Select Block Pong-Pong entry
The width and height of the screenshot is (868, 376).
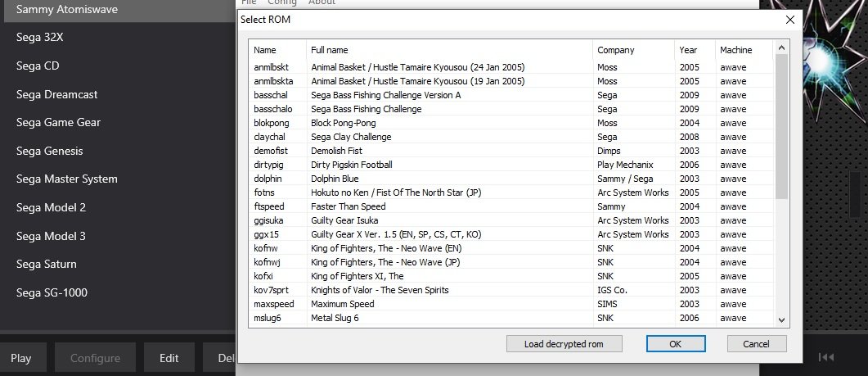[511, 123]
